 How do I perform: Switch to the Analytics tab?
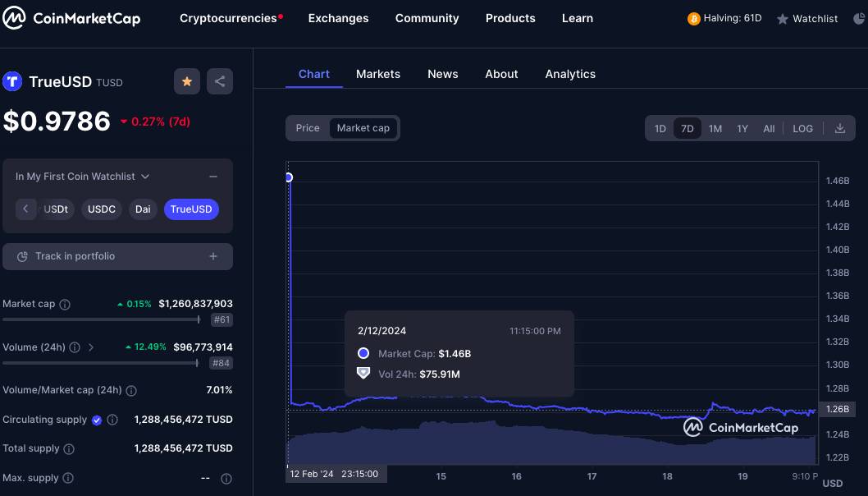(x=570, y=74)
